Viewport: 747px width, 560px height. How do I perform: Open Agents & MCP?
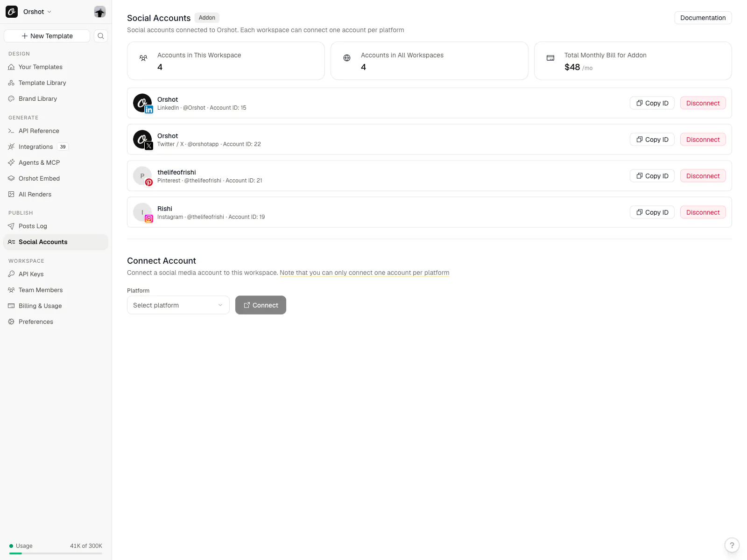point(56,162)
